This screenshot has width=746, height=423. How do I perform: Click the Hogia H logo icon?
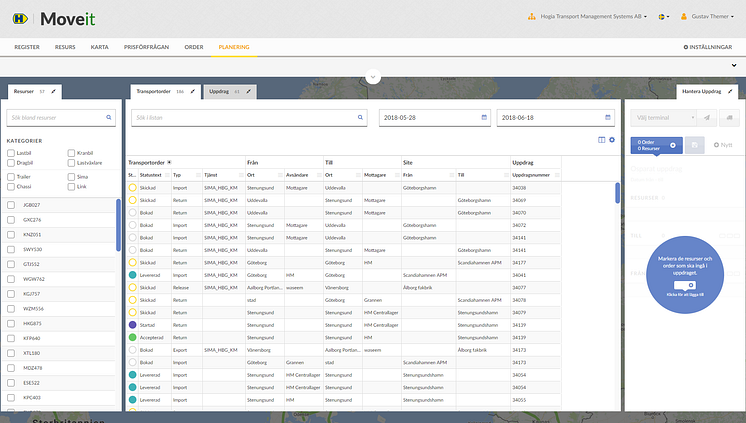[x=20, y=19]
